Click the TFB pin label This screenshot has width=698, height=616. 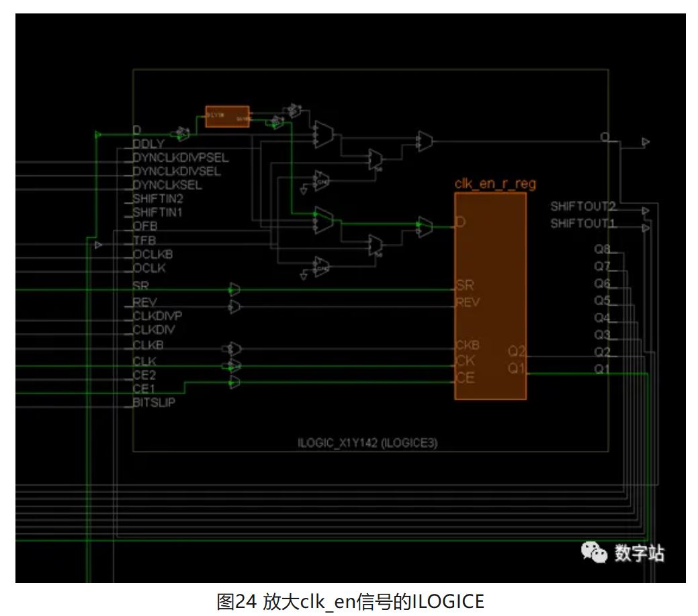[144, 240]
